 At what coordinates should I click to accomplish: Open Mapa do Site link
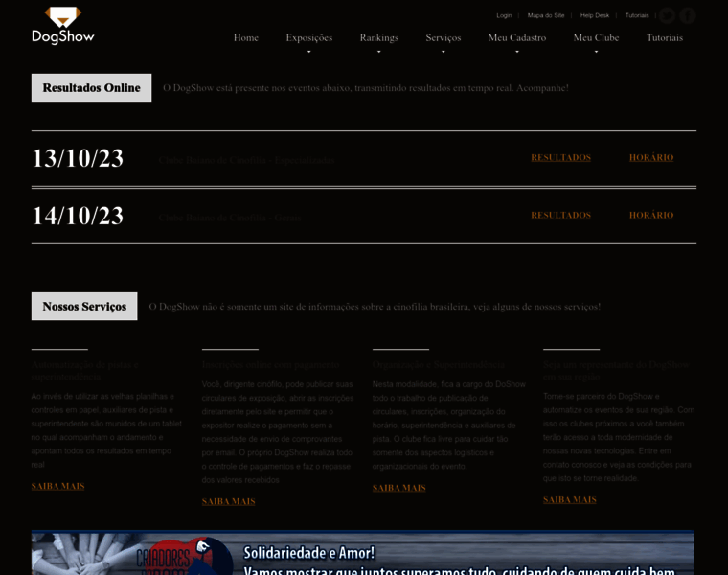546,15
